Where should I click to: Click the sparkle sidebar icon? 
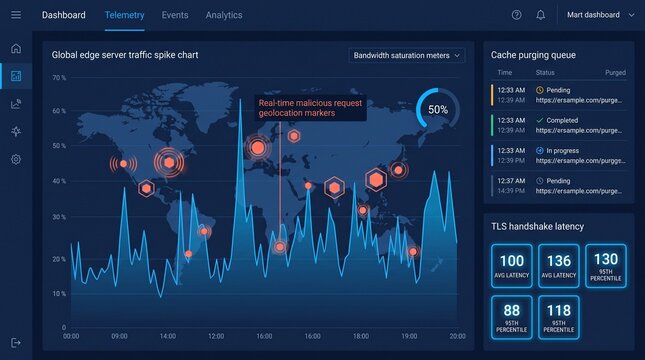(x=16, y=131)
